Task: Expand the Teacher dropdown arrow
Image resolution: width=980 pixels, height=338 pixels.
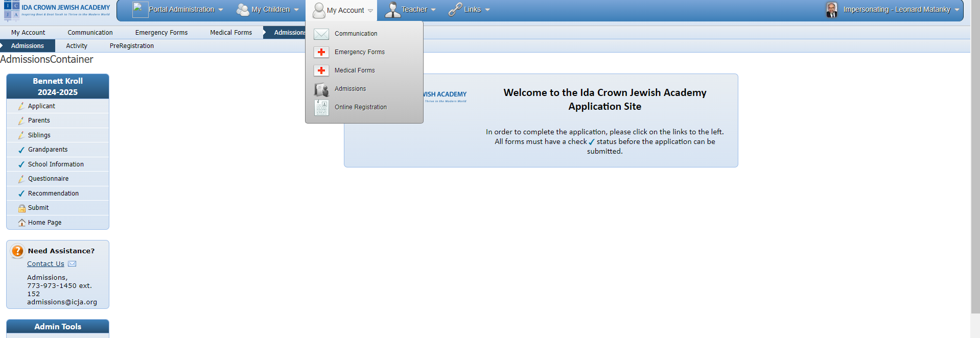Action: [x=433, y=10]
